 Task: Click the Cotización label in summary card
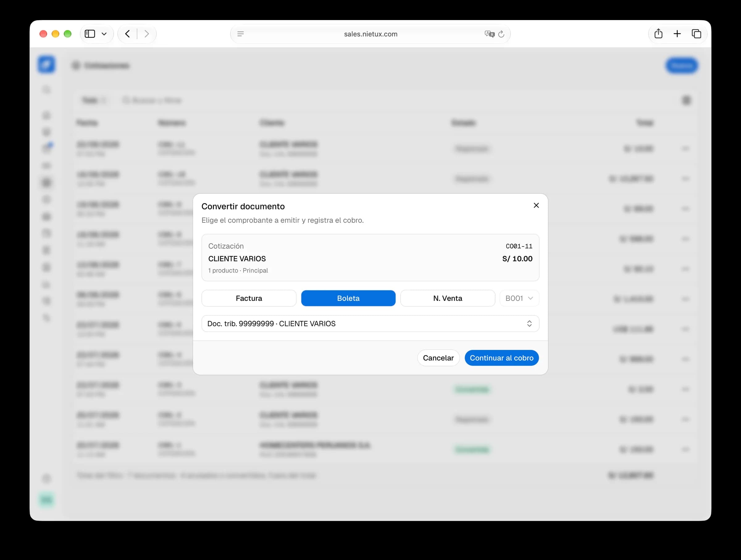click(226, 246)
